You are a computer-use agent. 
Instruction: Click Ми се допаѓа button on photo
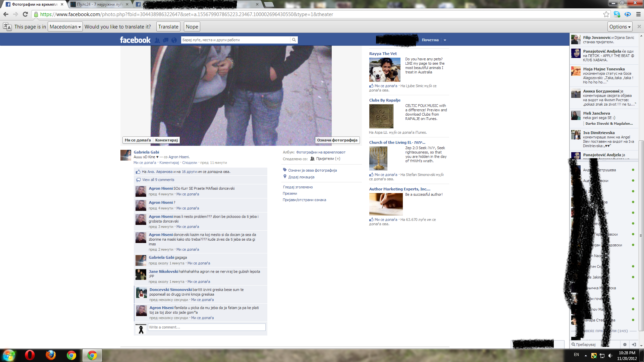click(x=138, y=140)
